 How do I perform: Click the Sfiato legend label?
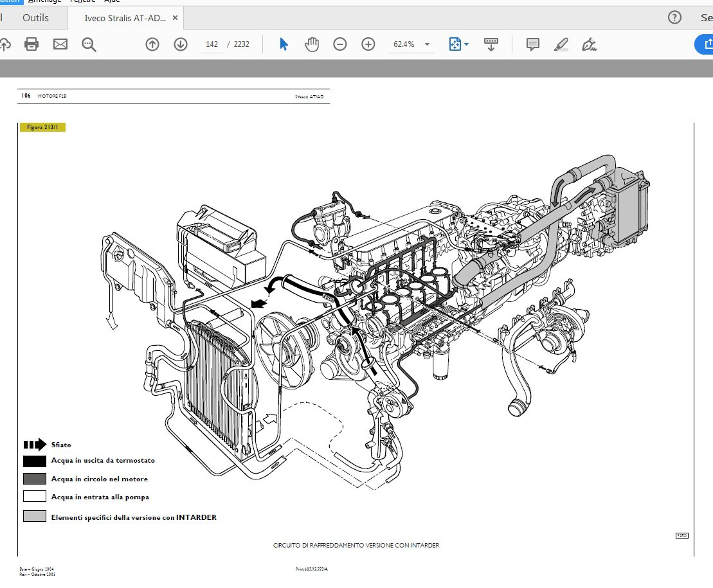(x=61, y=445)
